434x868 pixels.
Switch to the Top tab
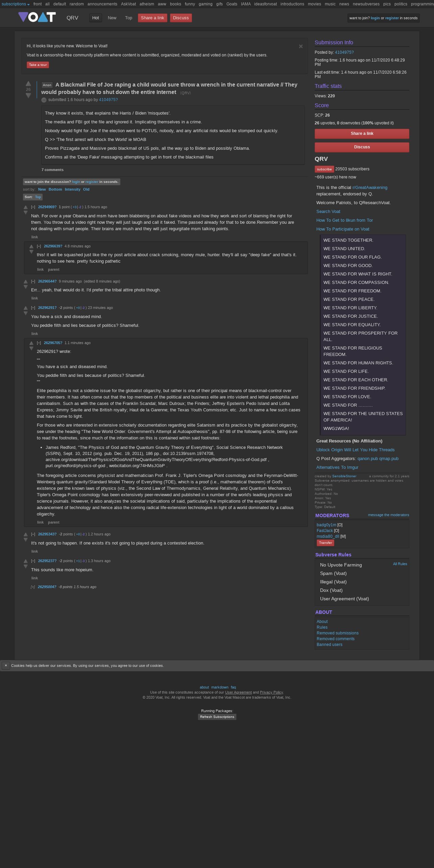128,18
